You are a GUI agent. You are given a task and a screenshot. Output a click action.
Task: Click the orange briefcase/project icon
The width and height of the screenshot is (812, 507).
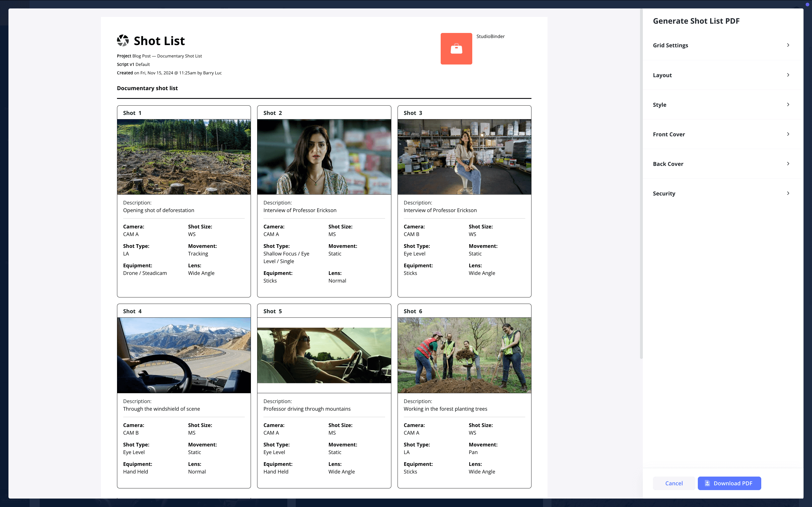[x=456, y=48]
